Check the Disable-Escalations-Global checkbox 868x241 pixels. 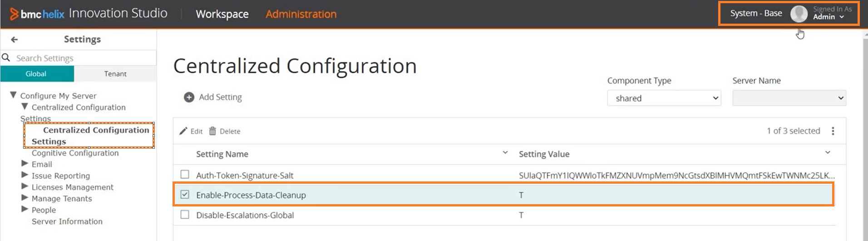pyautogui.click(x=185, y=215)
